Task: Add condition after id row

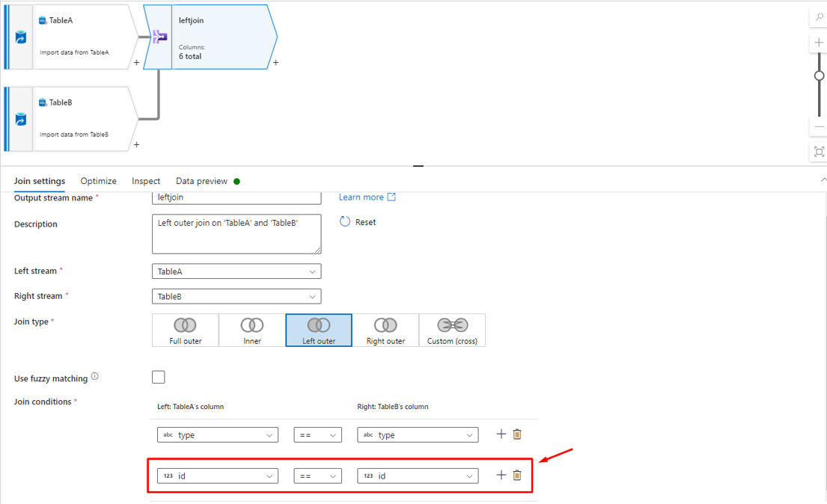Action: click(x=501, y=475)
